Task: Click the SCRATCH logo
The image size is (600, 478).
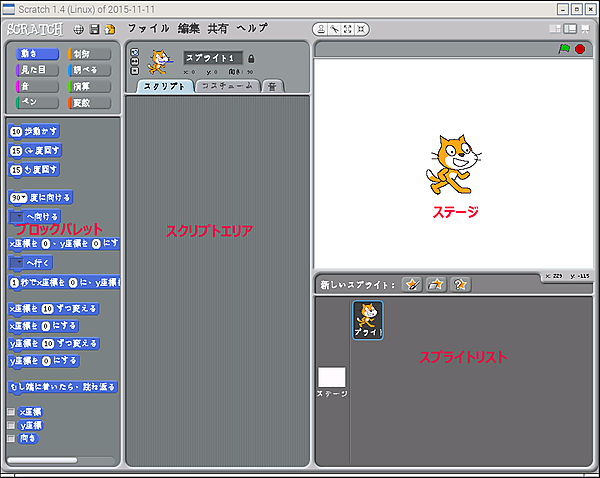Action: coord(35,29)
